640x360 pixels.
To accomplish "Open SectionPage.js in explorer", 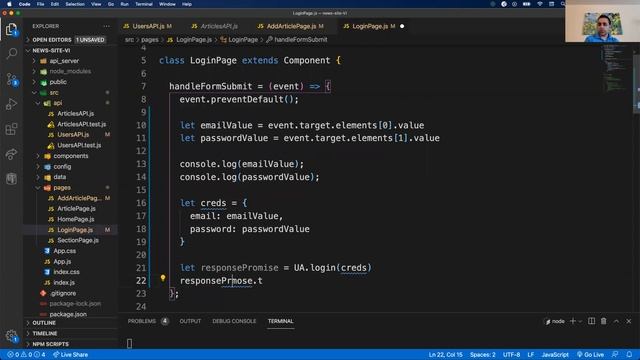I will pyautogui.click(x=78, y=240).
